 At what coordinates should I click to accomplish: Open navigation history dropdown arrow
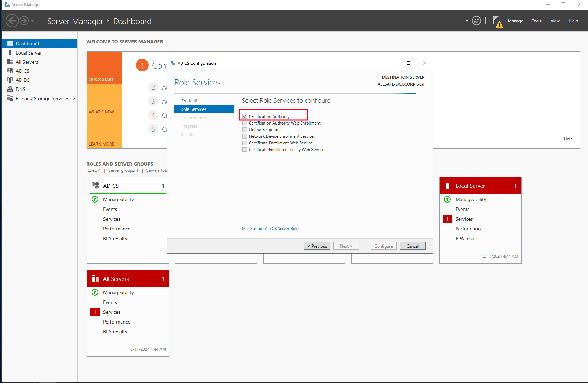(33, 21)
